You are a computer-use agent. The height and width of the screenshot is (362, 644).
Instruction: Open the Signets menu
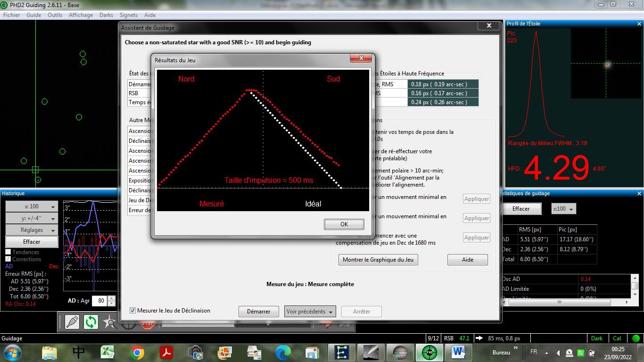[129, 15]
